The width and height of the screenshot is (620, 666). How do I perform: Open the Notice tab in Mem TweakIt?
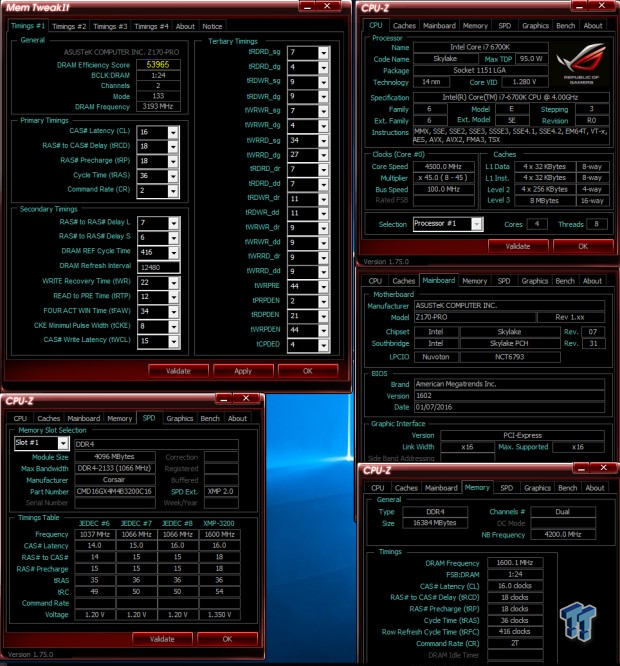[212, 26]
